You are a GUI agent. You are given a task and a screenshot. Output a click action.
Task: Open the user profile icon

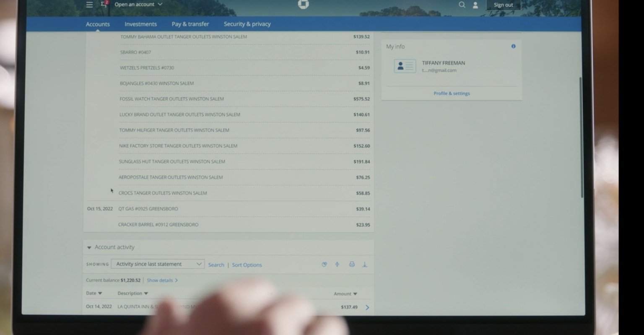tap(475, 5)
